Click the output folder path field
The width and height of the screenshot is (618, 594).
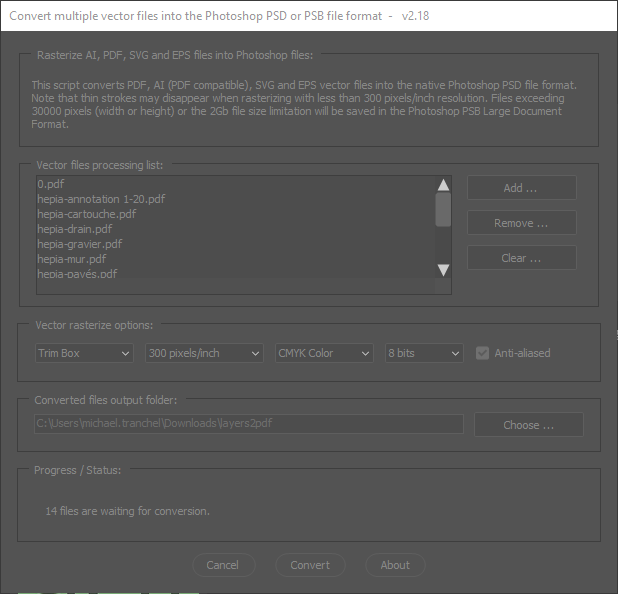pos(249,424)
